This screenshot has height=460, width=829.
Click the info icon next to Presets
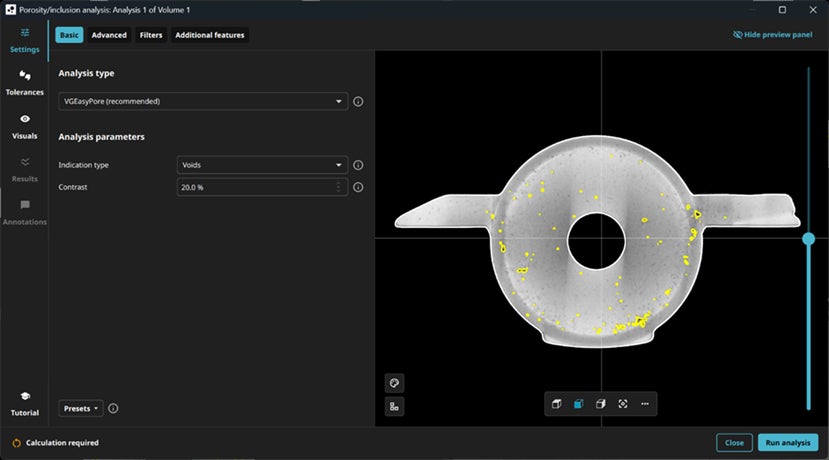pyautogui.click(x=113, y=408)
